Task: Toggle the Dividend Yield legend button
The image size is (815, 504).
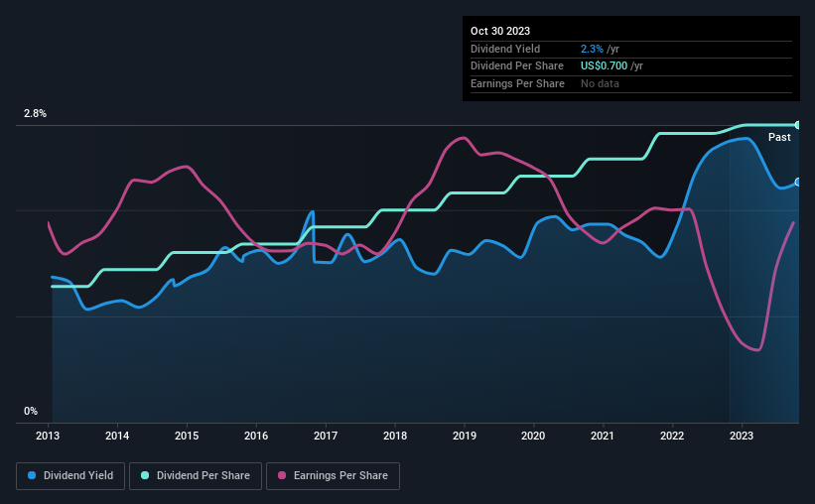Action: 70,476
